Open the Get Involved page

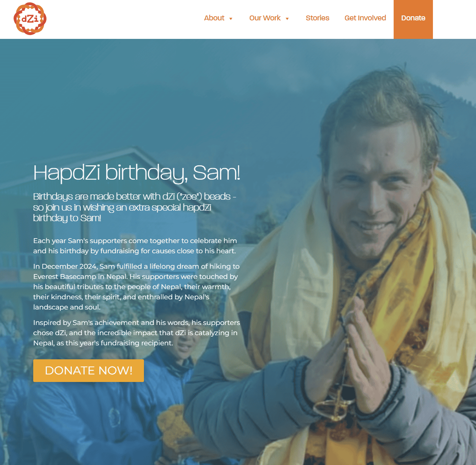coord(365,18)
